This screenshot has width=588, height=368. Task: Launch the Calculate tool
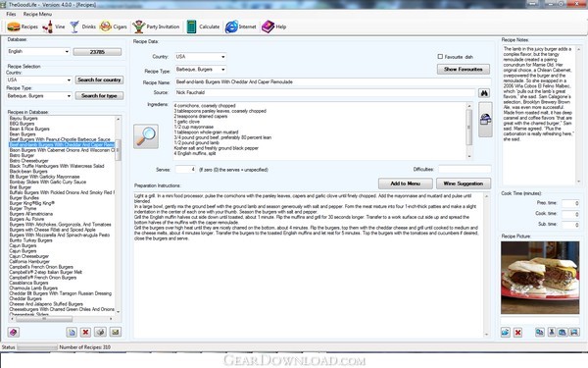coord(203,26)
